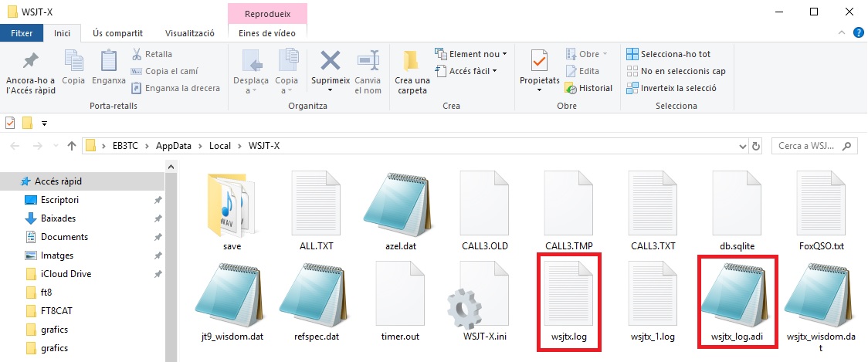Expand address bar history dropdown
This screenshot has height=362, width=868.
[x=743, y=147]
